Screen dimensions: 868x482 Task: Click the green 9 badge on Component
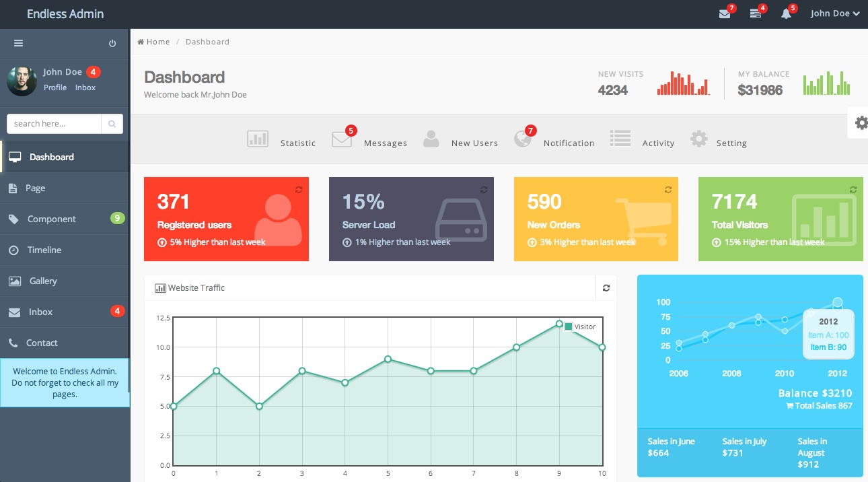(x=118, y=218)
